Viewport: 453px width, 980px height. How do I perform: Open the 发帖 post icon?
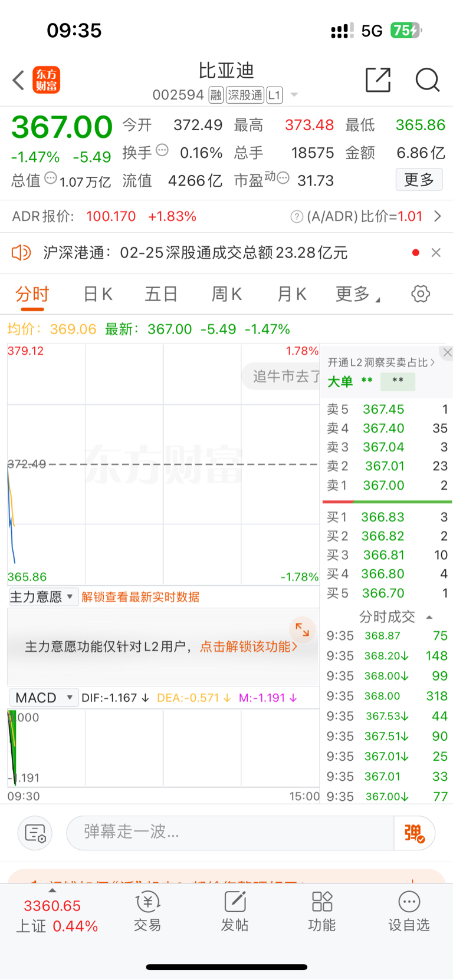tap(235, 912)
